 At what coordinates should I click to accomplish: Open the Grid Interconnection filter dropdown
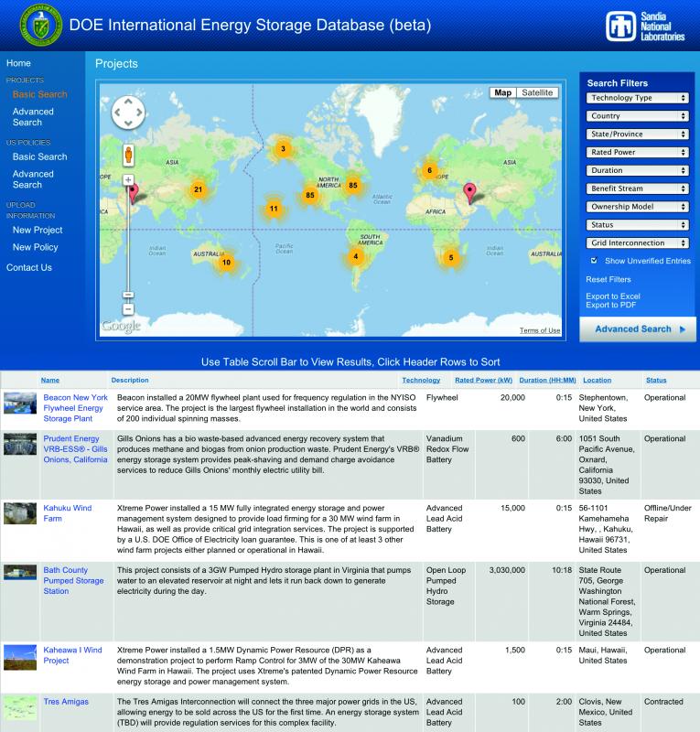(x=638, y=243)
